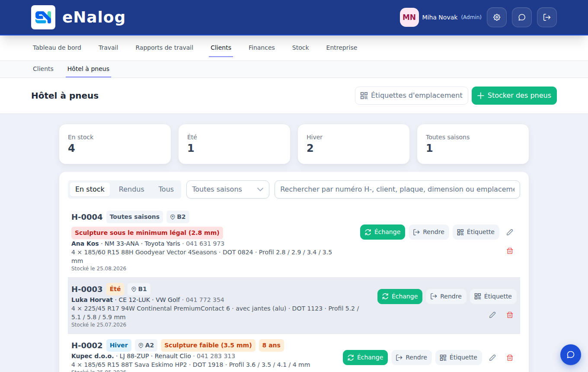Edit entry H-0003 with the pencil icon
588x372 pixels.
click(492, 315)
